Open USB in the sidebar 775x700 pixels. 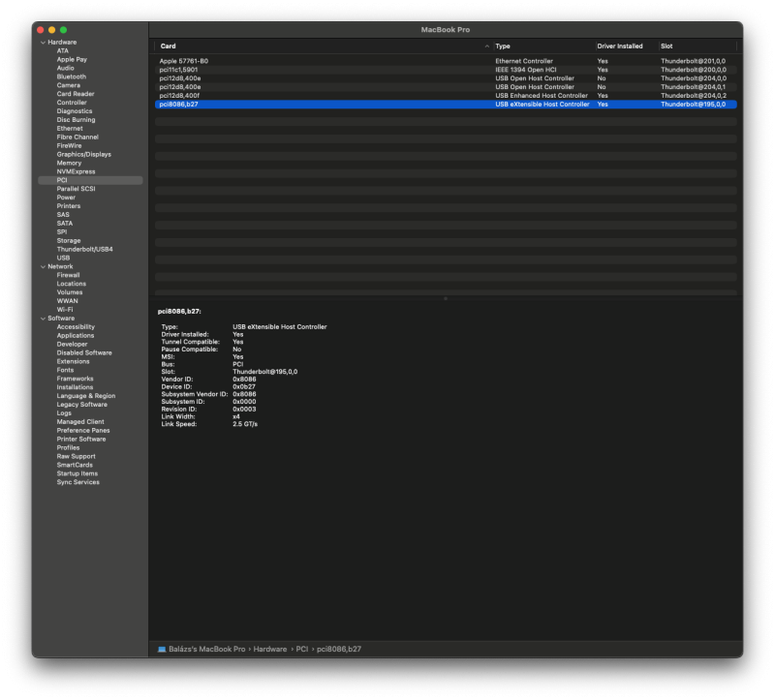pos(63,259)
